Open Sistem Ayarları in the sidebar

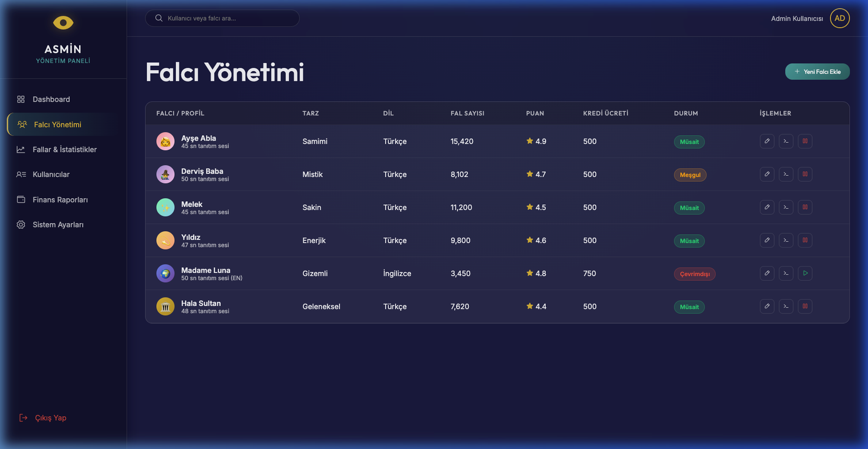point(58,225)
